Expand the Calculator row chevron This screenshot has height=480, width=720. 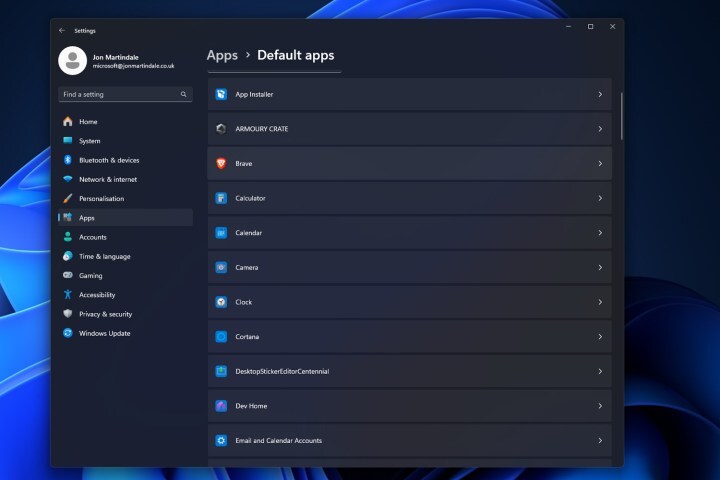[600, 198]
